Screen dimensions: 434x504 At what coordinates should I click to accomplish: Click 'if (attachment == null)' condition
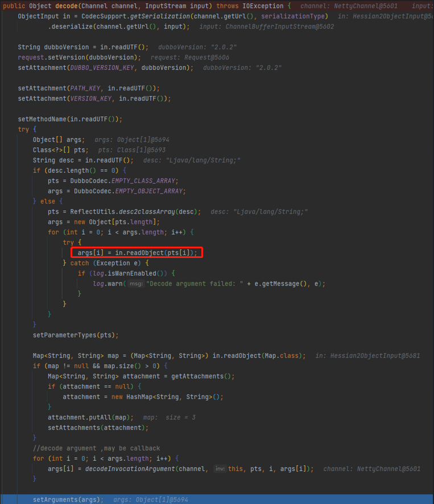pos(90,386)
